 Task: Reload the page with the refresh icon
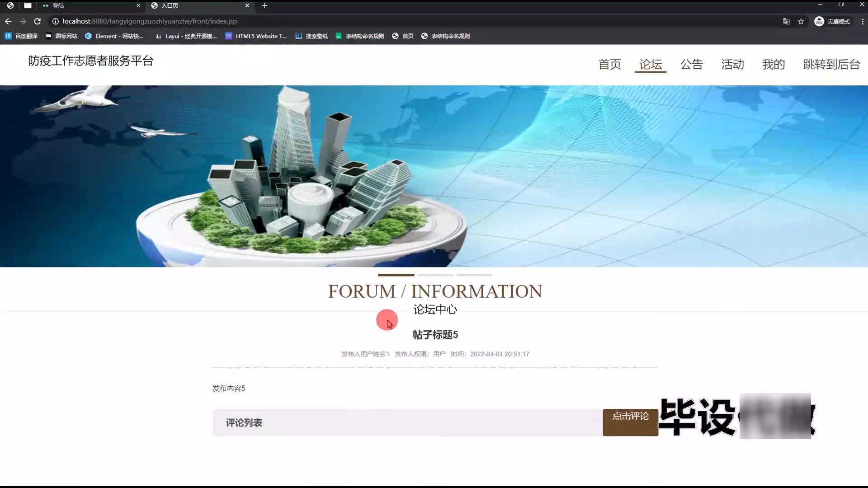click(x=38, y=21)
